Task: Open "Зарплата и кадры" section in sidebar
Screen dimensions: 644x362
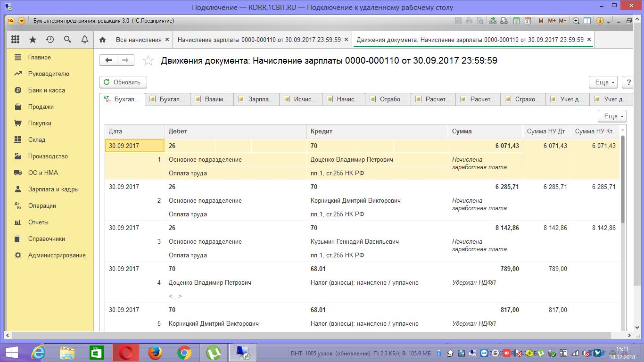Action: point(53,189)
